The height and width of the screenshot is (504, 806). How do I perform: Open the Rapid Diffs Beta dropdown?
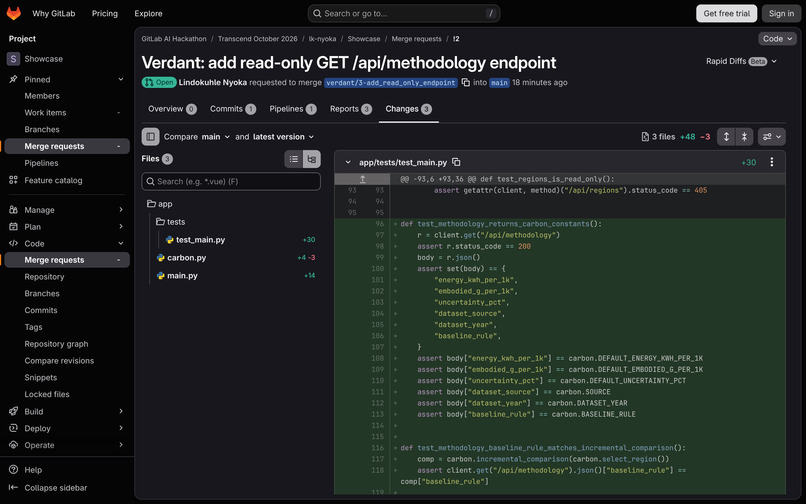[741, 61]
